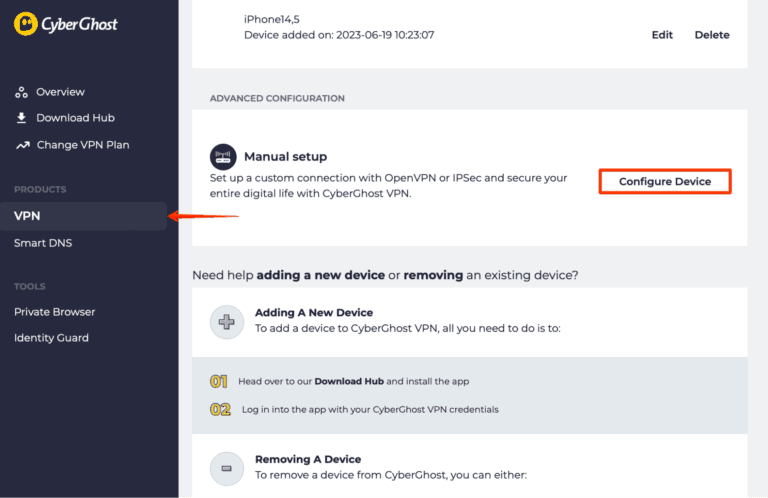Click Edit for the iPhone14,5 device
The height and width of the screenshot is (498, 768).
coord(662,35)
